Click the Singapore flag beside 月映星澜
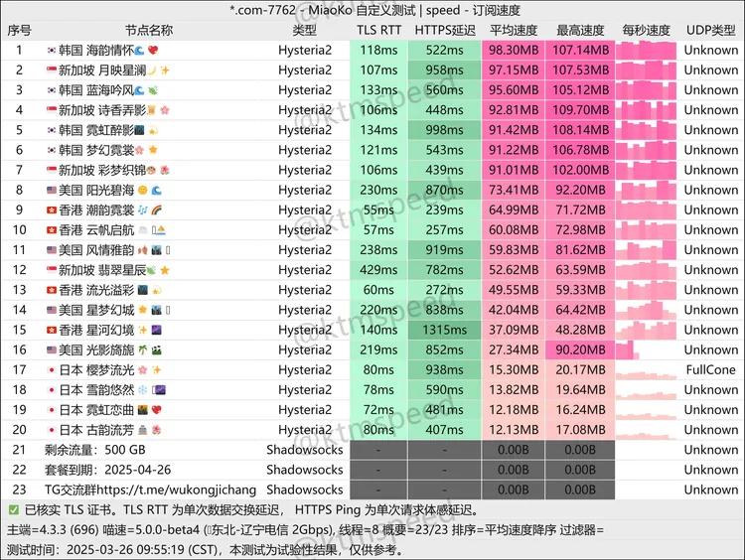 [51, 70]
